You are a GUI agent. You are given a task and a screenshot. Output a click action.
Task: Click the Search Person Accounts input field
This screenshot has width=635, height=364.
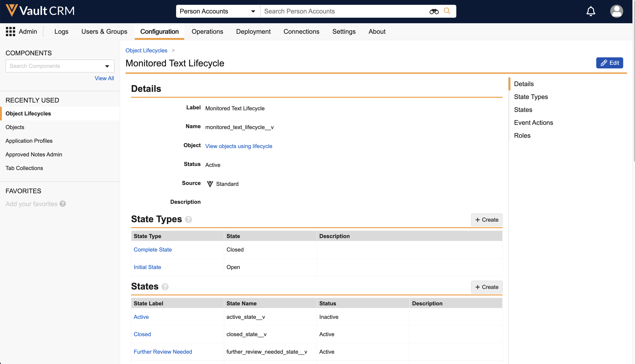pos(343,11)
